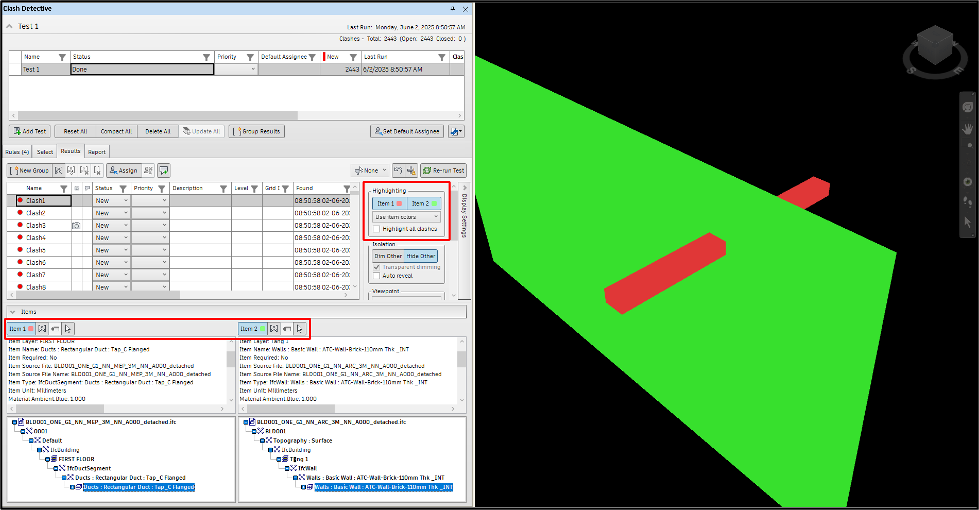Toggle Item 2 highlighting button
The image size is (979, 510).
[x=424, y=204]
